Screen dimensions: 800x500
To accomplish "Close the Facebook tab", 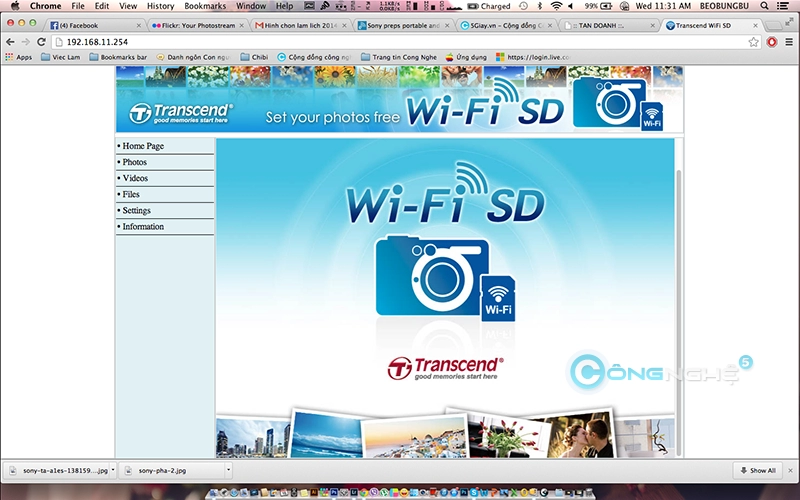I will (138, 26).
